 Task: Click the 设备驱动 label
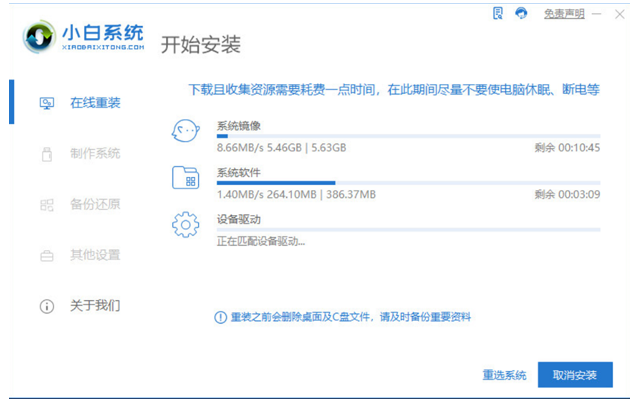(239, 220)
